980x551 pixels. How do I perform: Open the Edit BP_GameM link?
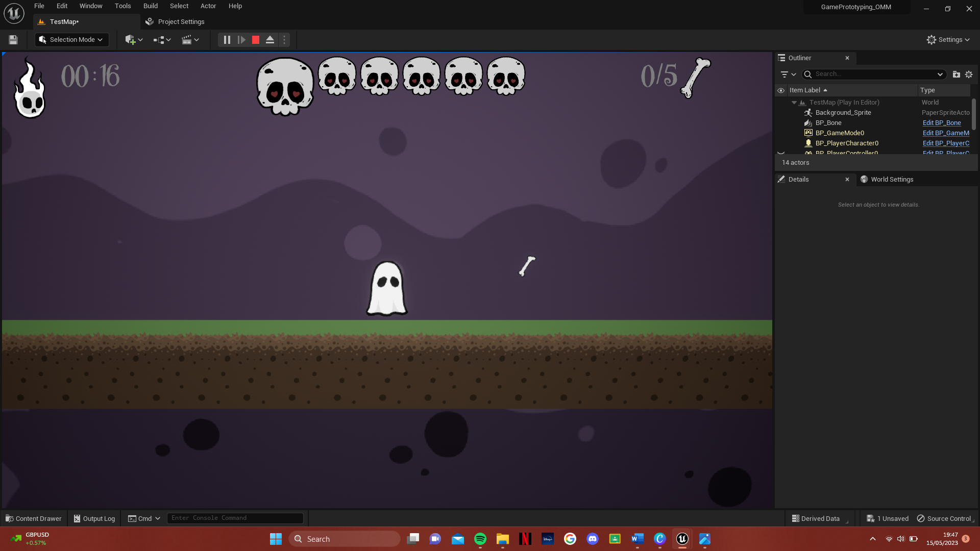[x=946, y=133]
